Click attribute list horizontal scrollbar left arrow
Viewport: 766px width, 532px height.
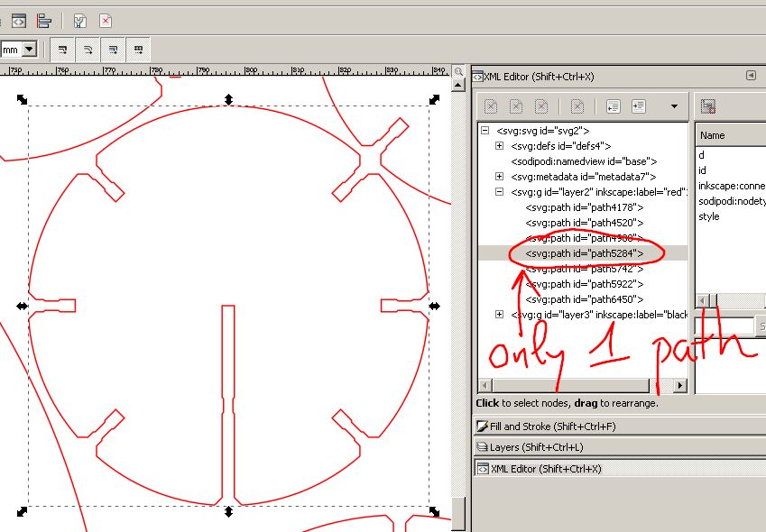click(702, 300)
